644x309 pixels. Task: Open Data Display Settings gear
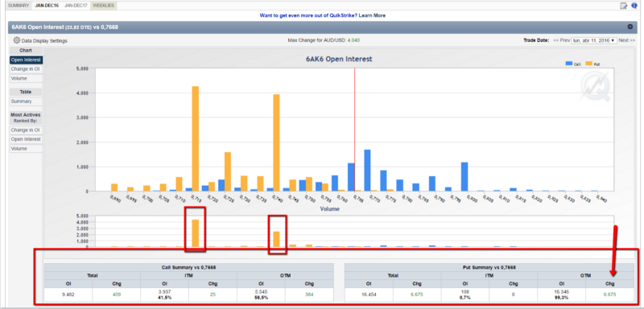point(40,40)
